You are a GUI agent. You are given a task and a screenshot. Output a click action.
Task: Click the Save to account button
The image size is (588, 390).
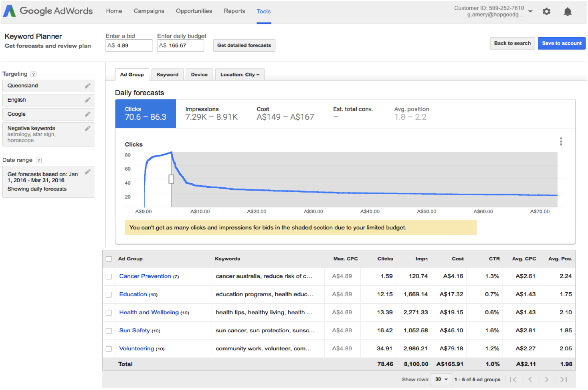coord(561,43)
